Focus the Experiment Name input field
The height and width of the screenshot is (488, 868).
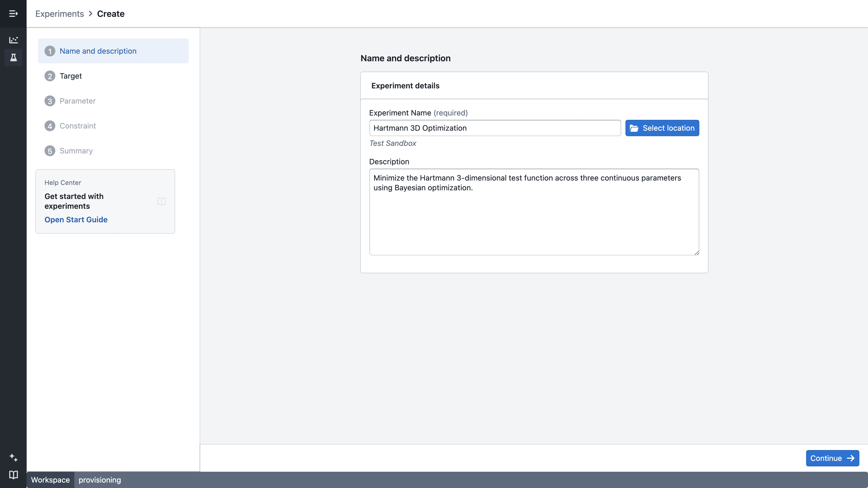pos(495,128)
